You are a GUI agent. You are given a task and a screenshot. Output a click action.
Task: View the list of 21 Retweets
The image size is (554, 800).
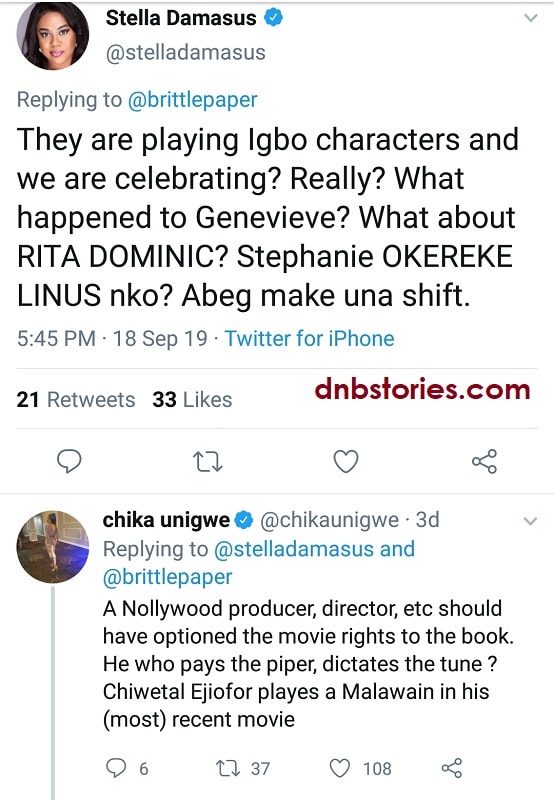[75, 399]
